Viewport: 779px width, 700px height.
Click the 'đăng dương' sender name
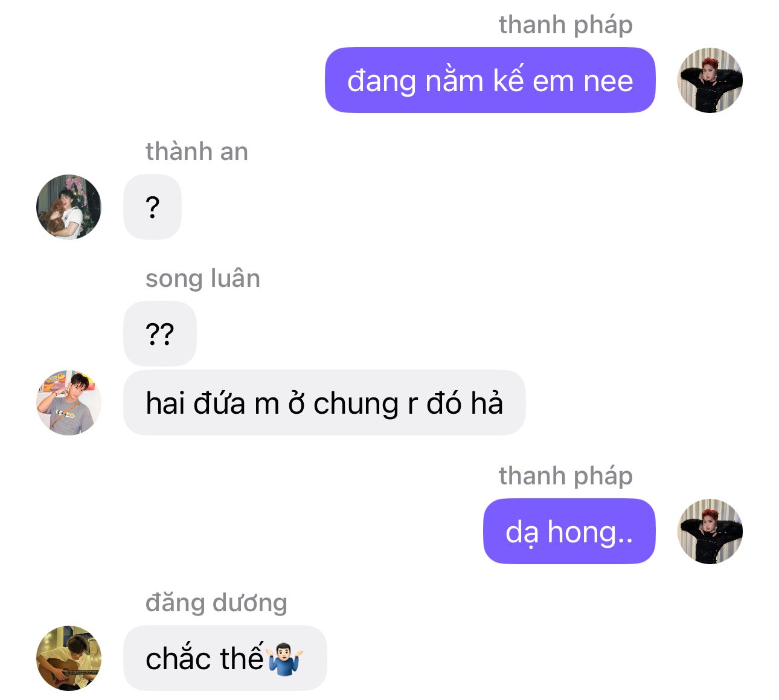coord(216,603)
